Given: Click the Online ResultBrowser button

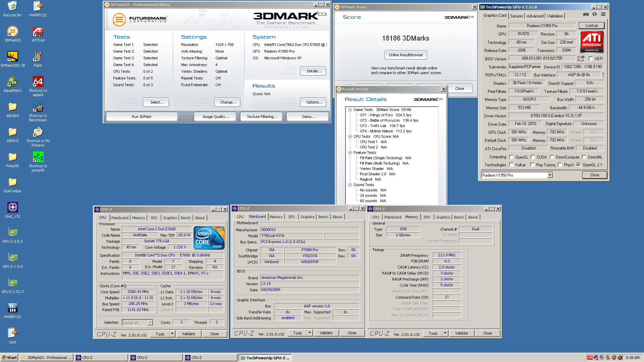Looking at the screenshot, I should tap(406, 55).
